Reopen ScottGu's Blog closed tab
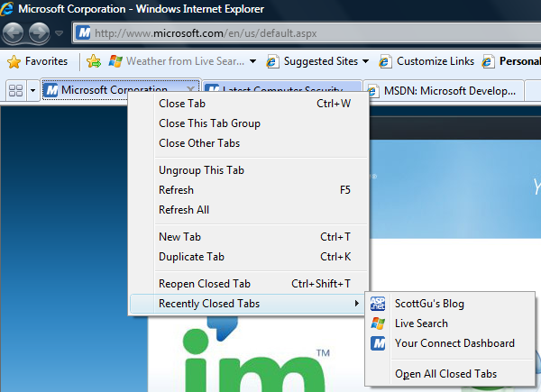 tap(450, 304)
